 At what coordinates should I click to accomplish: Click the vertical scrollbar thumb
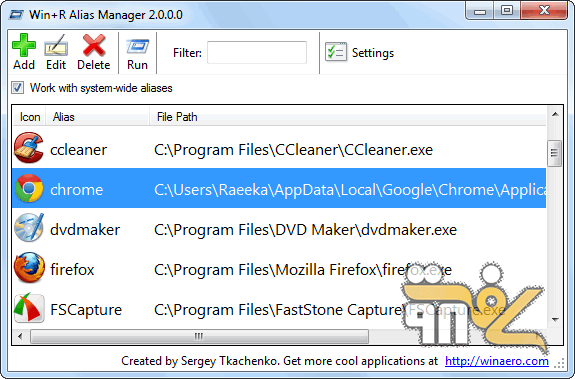[x=554, y=153]
